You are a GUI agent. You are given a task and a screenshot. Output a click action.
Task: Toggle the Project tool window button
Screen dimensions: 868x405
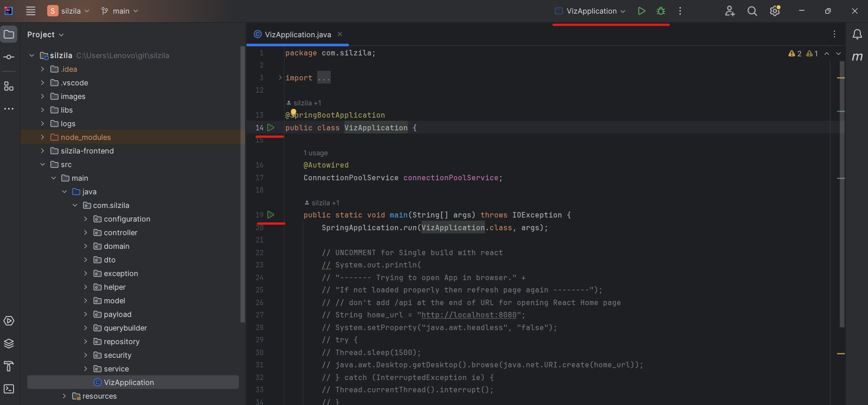tap(9, 35)
